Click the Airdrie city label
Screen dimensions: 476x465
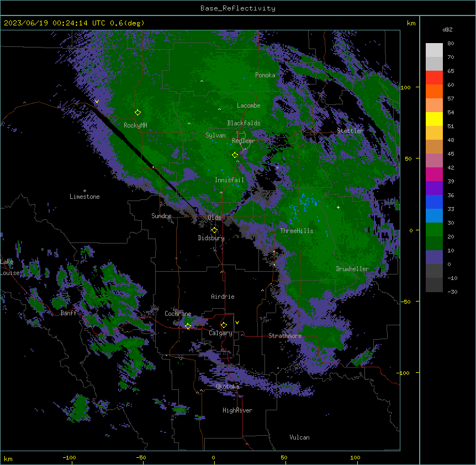(223, 297)
